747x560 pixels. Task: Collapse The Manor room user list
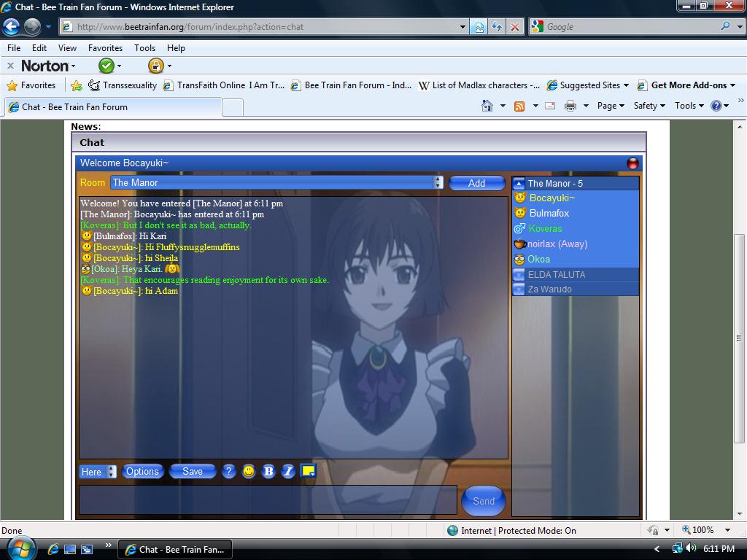pyautogui.click(x=519, y=184)
